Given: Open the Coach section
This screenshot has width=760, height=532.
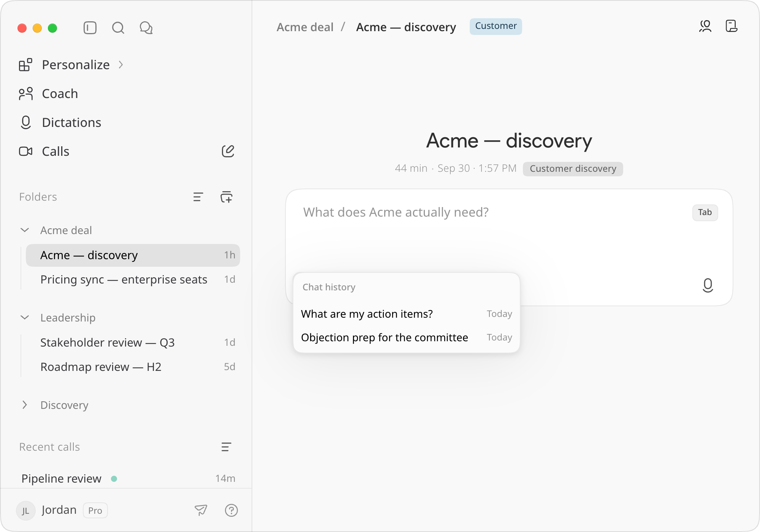Looking at the screenshot, I should coord(60,93).
